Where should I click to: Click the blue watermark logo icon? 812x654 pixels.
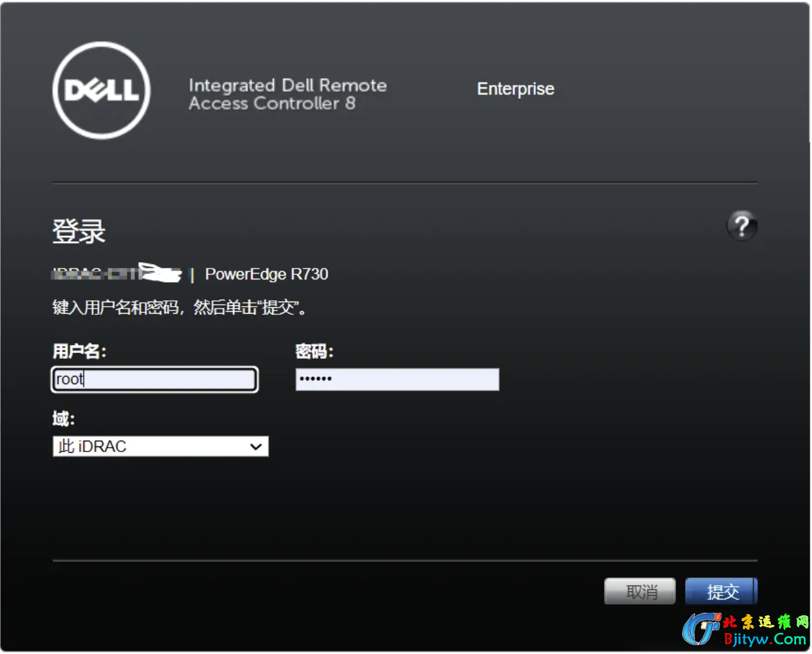pos(701,629)
